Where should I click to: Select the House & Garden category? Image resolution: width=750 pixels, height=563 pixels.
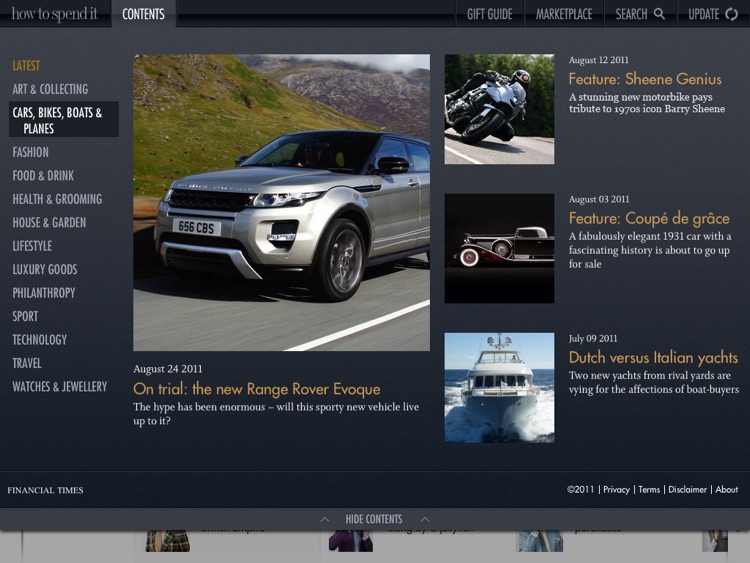point(49,222)
